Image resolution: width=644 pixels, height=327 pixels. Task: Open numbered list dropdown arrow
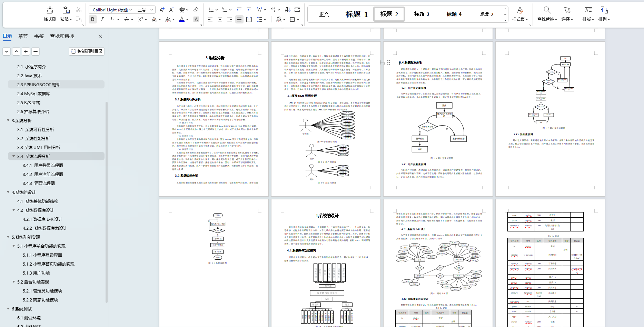click(230, 10)
